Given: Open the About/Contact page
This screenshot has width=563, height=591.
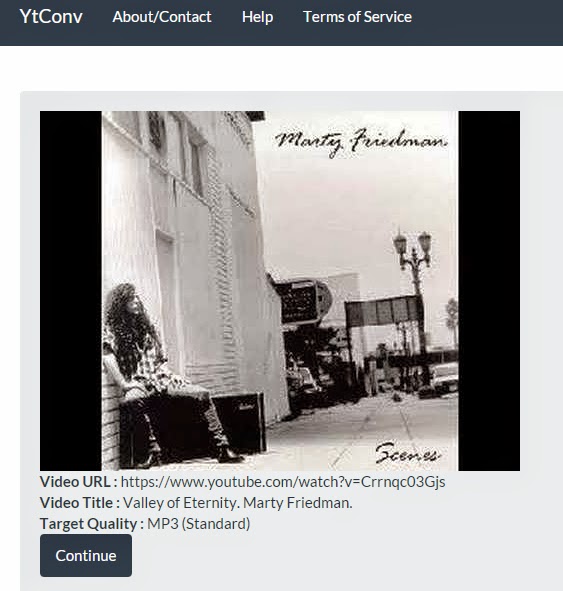Looking at the screenshot, I should [162, 17].
